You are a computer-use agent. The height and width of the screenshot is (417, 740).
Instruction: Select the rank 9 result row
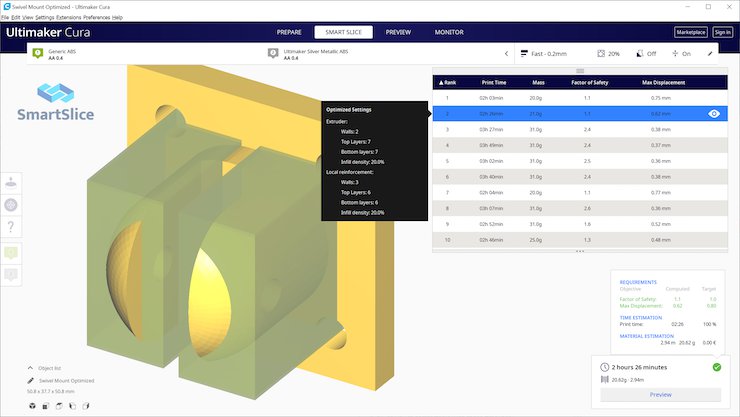pyautogui.click(x=580, y=224)
